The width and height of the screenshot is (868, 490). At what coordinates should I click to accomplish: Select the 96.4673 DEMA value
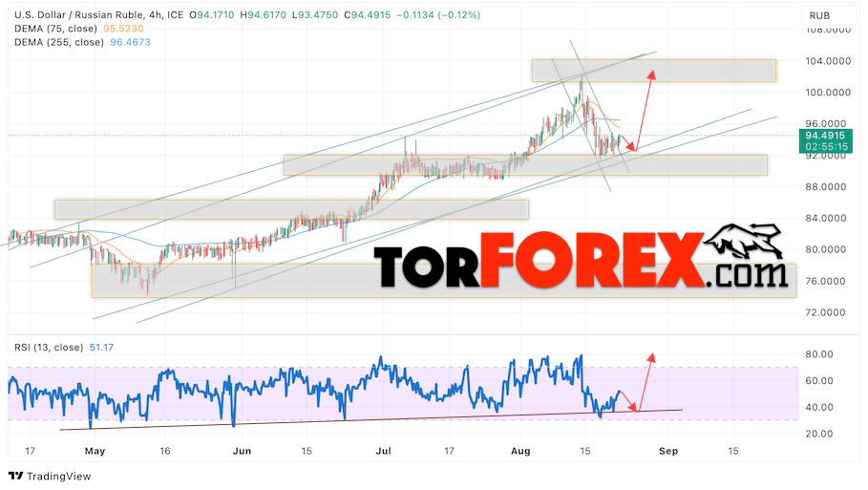point(130,42)
